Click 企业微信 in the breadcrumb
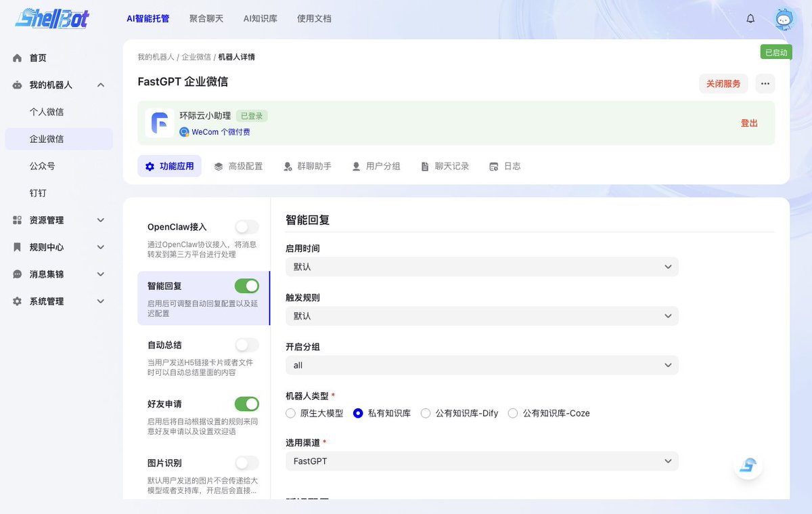The width and height of the screenshot is (812, 514). (x=196, y=58)
